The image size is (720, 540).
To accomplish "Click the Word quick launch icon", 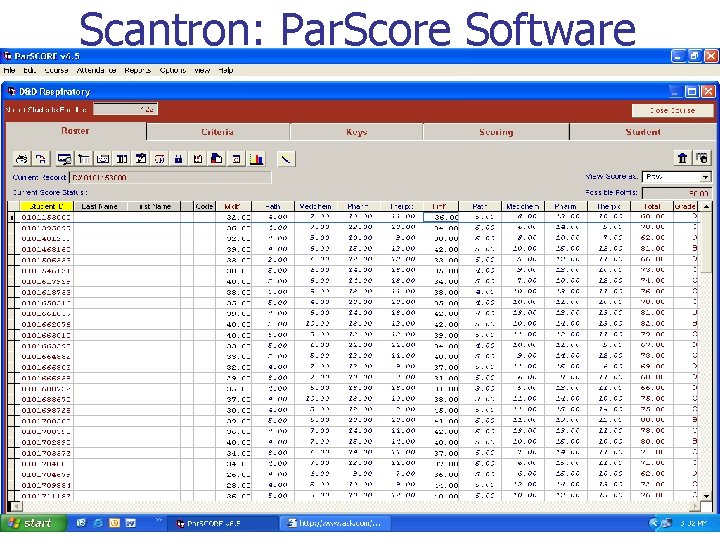I will pos(131,523).
